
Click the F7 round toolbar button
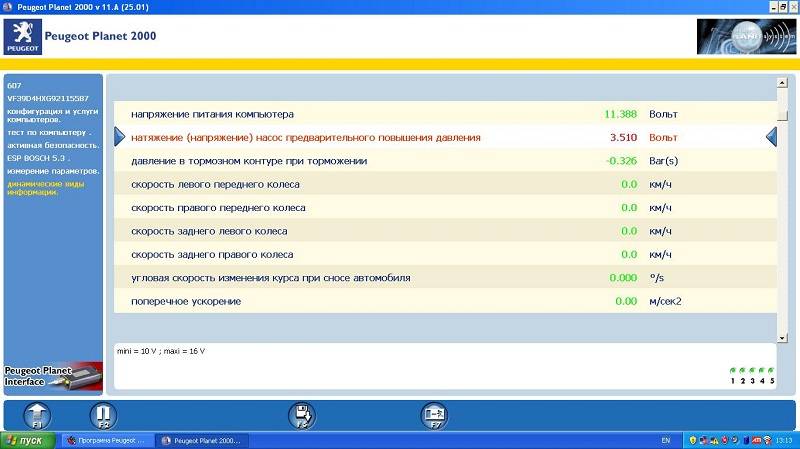pos(435,415)
